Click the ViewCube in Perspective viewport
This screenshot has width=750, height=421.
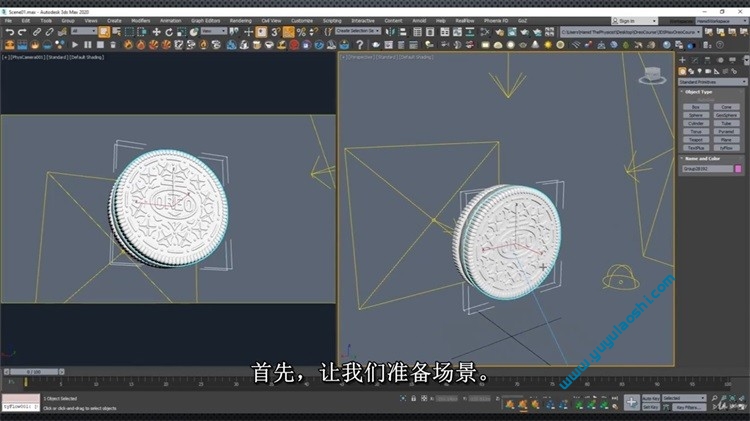click(x=652, y=75)
